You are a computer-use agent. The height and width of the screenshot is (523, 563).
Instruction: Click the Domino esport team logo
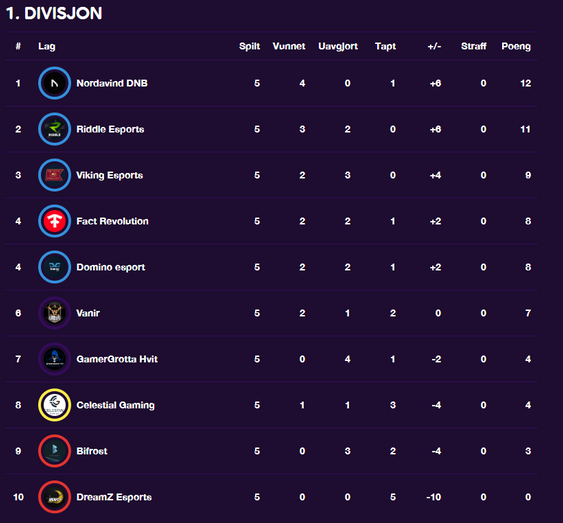tap(55, 267)
